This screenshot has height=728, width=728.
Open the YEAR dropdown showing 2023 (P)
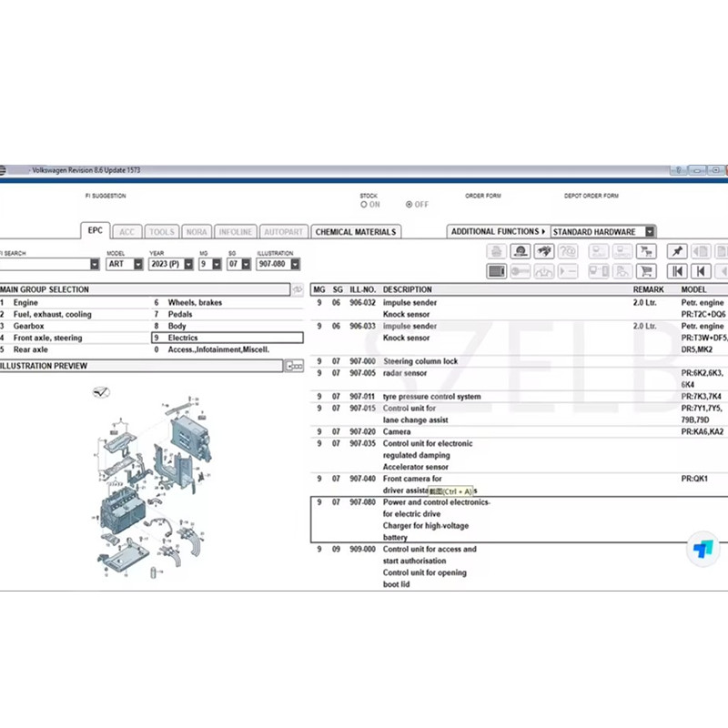(x=188, y=264)
